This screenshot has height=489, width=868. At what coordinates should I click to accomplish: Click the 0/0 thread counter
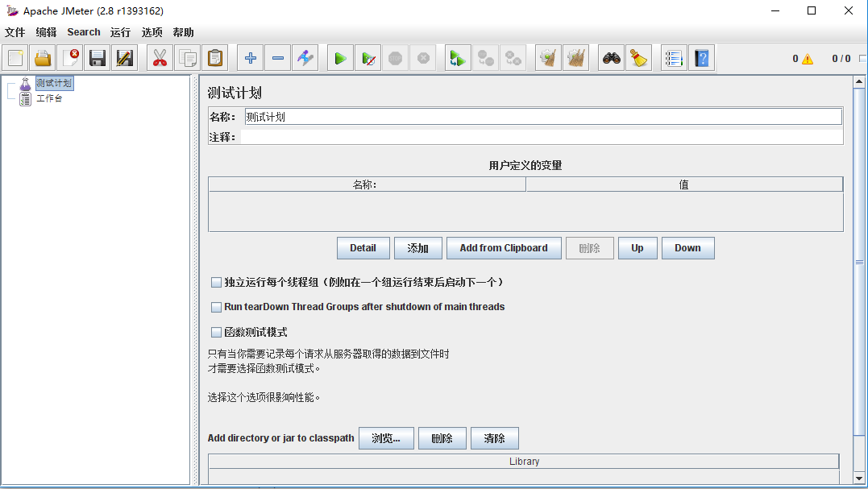841,59
